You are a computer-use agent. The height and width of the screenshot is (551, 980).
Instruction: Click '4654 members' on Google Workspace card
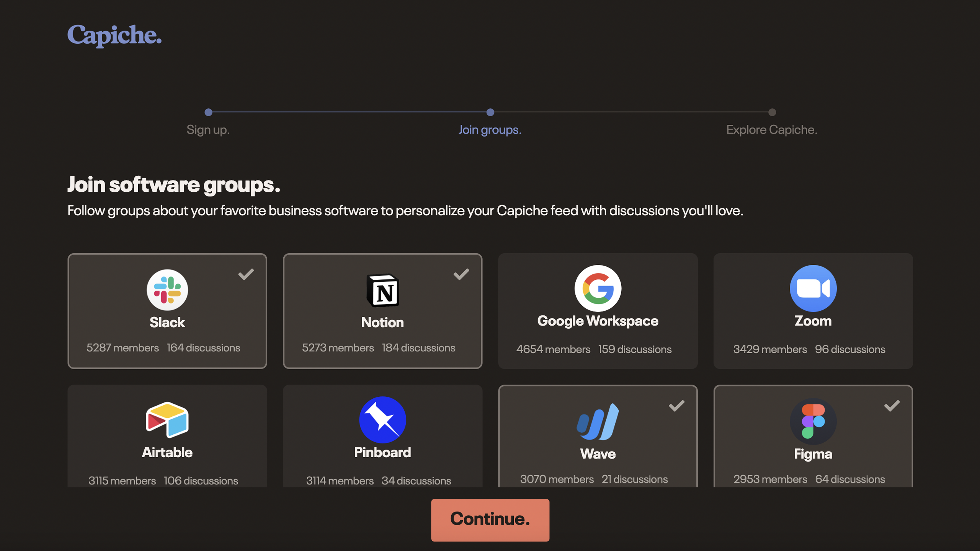tap(553, 349)
